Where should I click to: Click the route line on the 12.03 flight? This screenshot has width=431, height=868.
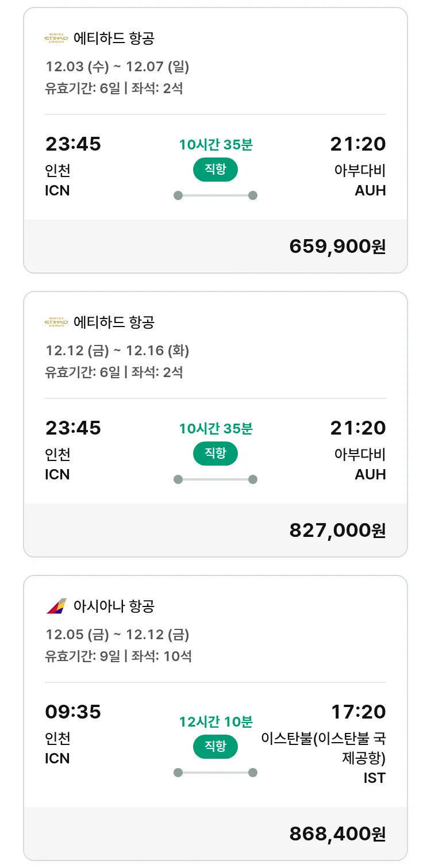(215, 195)
